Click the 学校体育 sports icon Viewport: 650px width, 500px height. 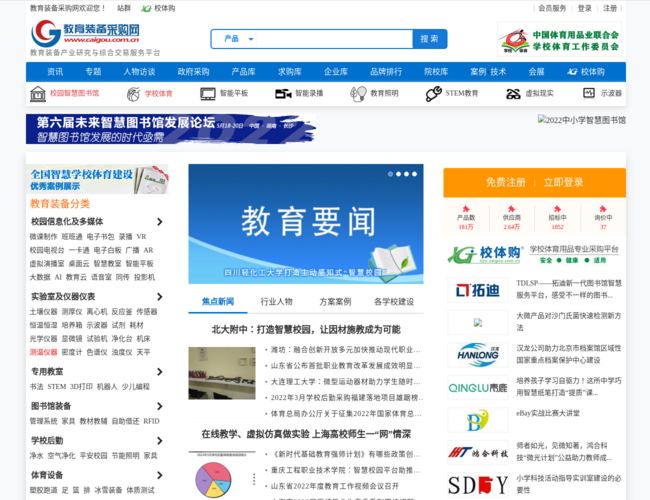tap(133, 94)
